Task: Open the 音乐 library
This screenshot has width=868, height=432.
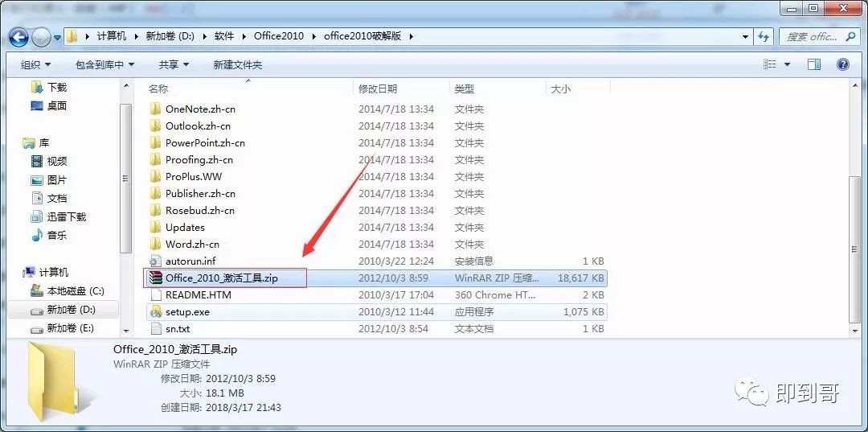Action: [49, 235]
